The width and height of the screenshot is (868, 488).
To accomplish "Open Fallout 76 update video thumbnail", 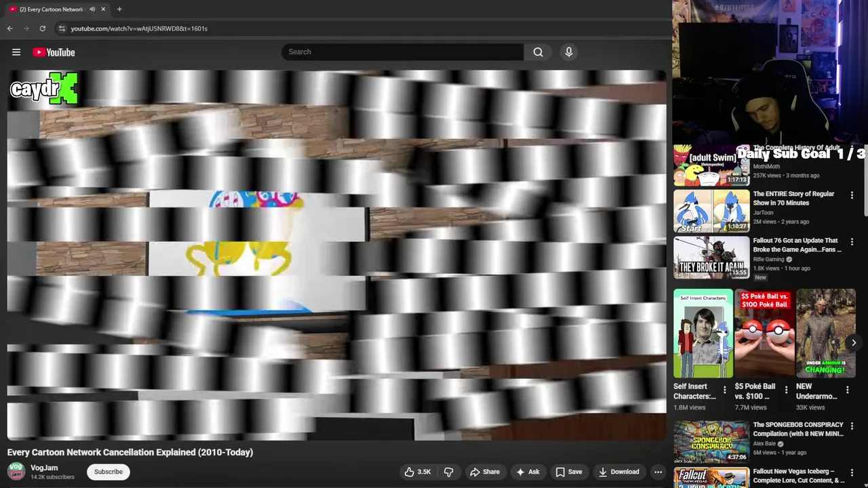I will click(711, 258).
